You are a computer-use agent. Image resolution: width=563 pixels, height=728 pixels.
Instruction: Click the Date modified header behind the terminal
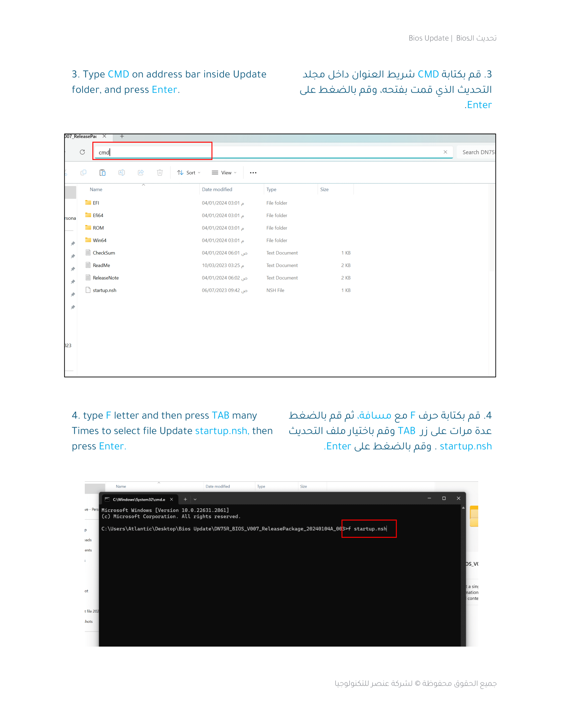(x=218, y=486)
